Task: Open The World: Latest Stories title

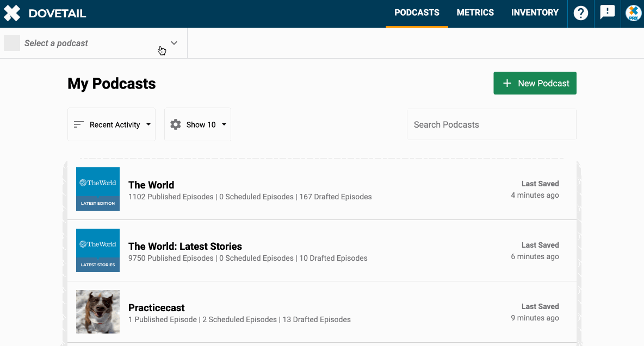Action: point(185,247)
